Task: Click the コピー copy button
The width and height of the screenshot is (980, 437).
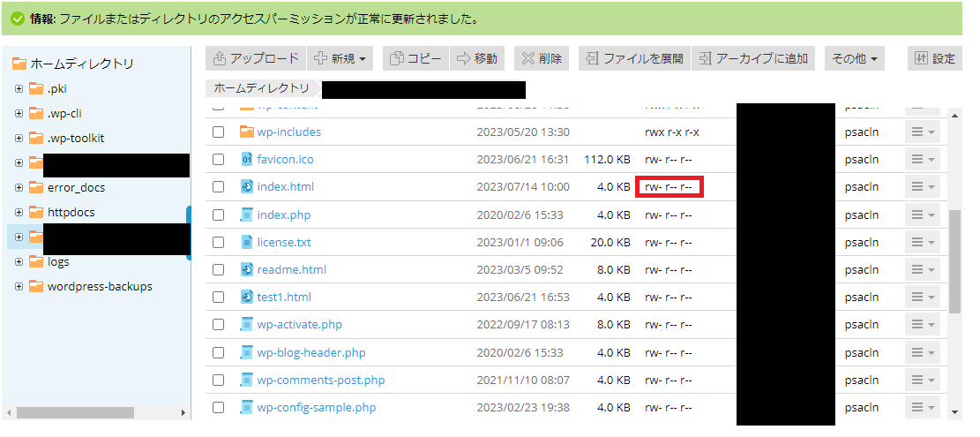Action: pyautogui.click(x=415, y=58)
